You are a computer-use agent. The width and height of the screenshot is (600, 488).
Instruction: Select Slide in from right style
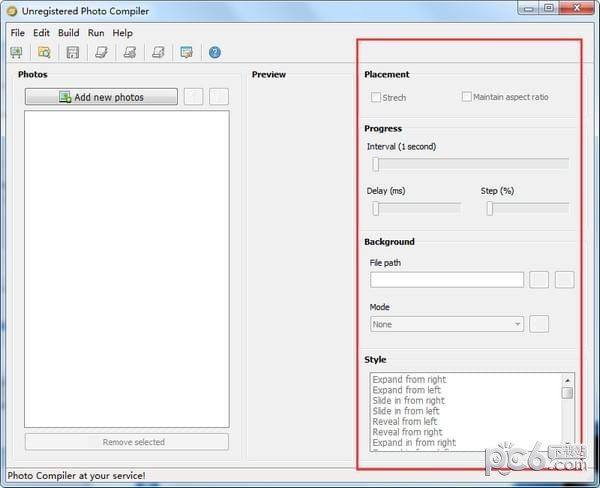pos(409,400)
